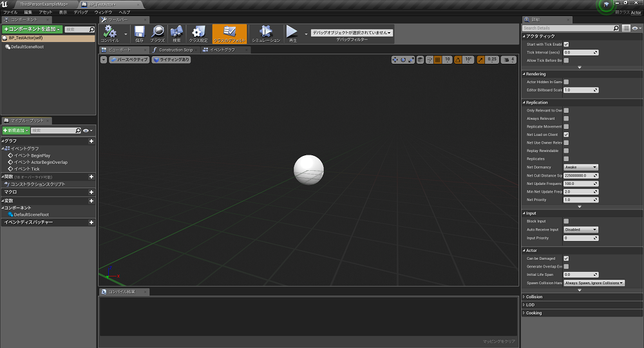This screenshot has width=644, height=348.
Task: Toggle world/local coordinate space icon
Action: pos(420,60)
